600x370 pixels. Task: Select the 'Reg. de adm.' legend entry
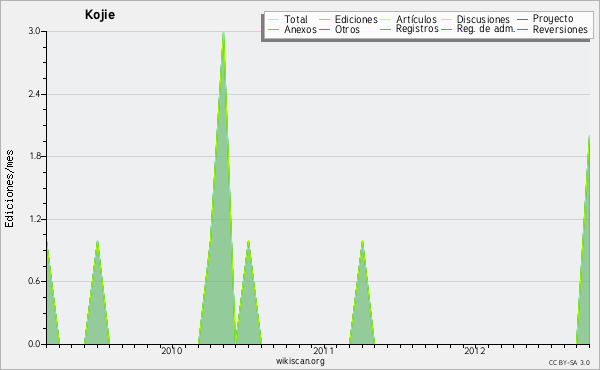tap(478, 29)
